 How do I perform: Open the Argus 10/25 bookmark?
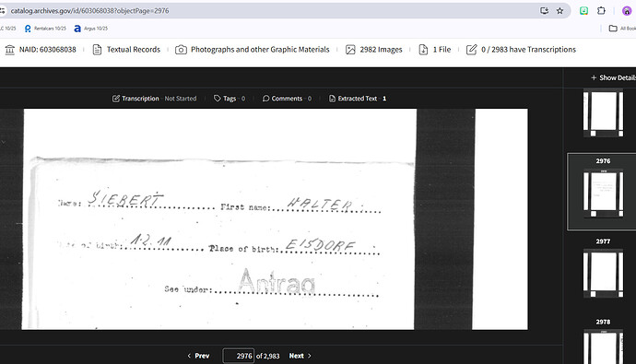click(x=91, y=29)
